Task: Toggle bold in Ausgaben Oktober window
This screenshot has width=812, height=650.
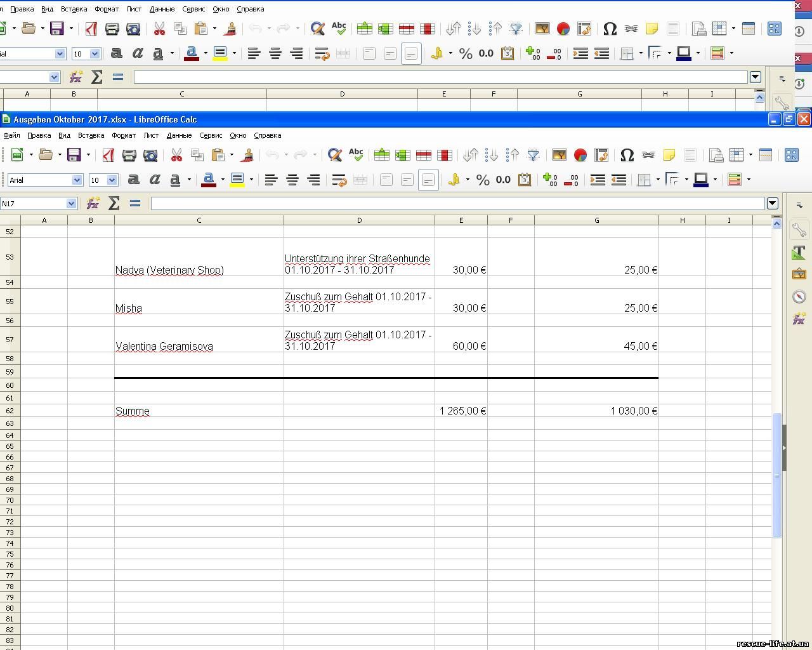Action: tap(134, 180)
